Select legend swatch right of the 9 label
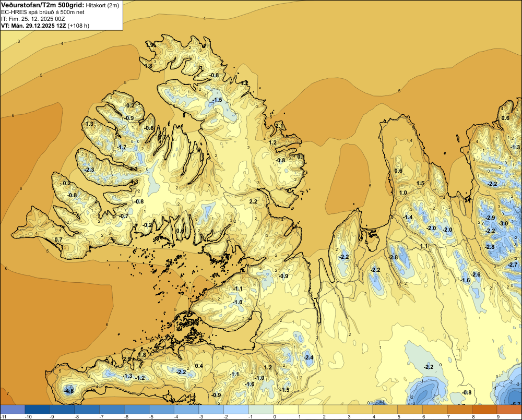This screenshot has height=420, width=522. tap(509, 410)
